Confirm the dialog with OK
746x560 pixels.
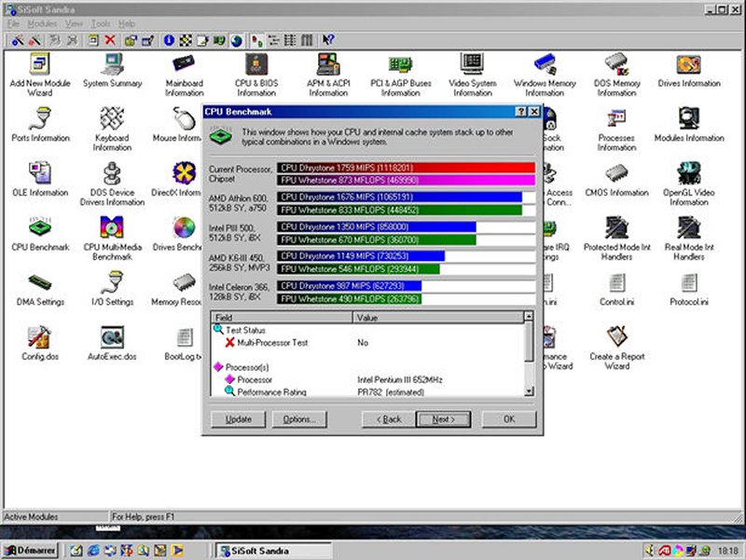click(x=509, y=419)
